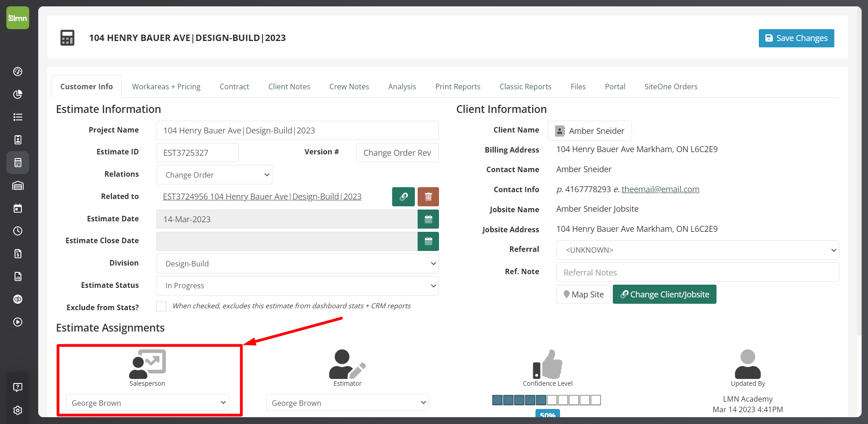Switch to the Contract tab
The width and height of the screenshot is (868, 424).
click(x=234, y=87)
